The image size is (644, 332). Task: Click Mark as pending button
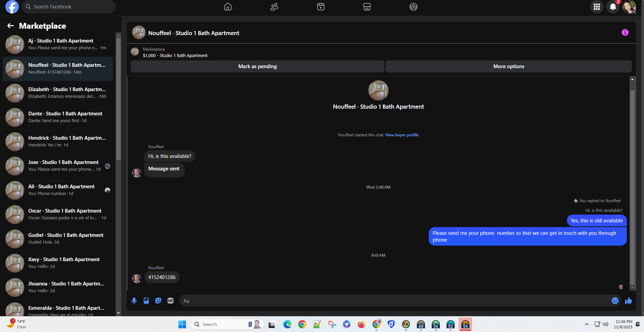pyautogui.click(x=257, y=66)
